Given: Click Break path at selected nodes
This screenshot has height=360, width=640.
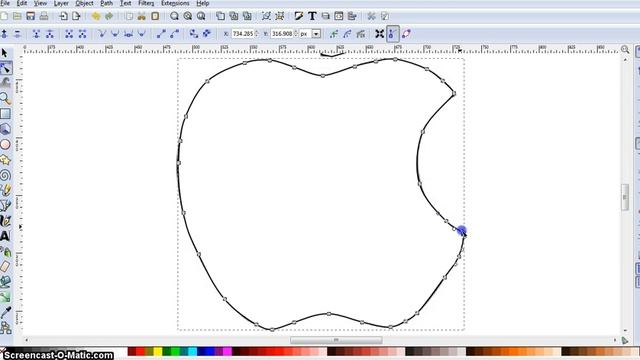Looking at the screenshot, I should click(x=49, y=34).
